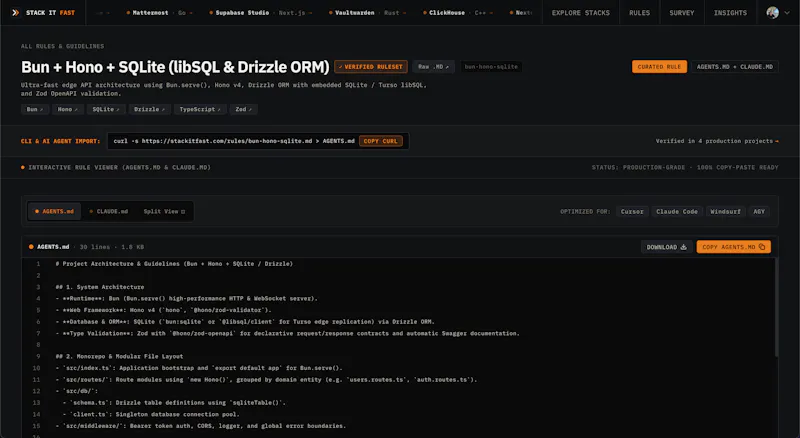The width and height of the screenshot is (800, 438).
Task: Open the Bun tag
Action: click(35, 109)
